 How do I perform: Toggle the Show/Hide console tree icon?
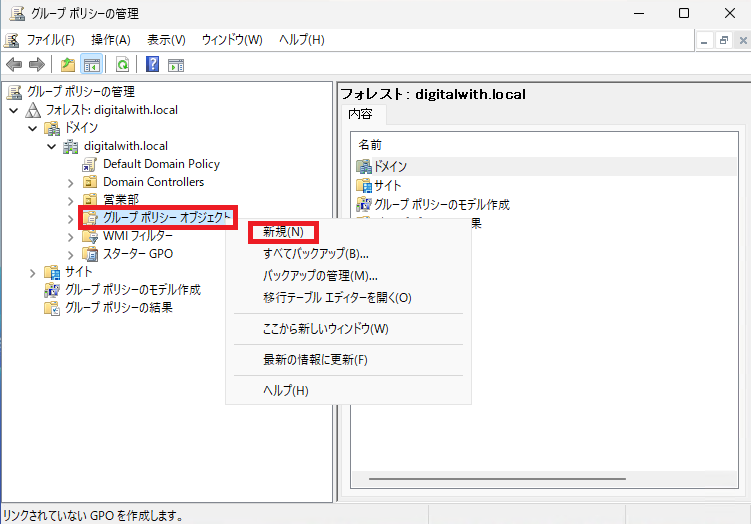click(x=91, y=64)
